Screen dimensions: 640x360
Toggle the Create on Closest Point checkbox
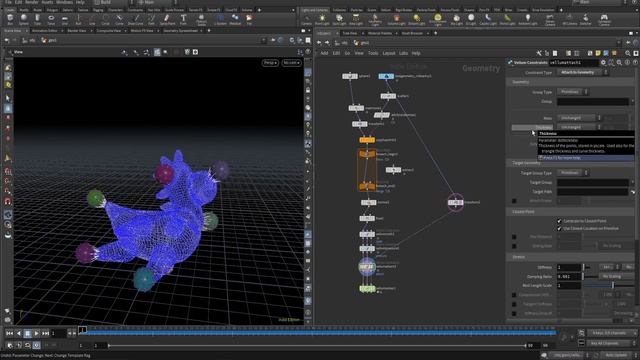(559, 221)
